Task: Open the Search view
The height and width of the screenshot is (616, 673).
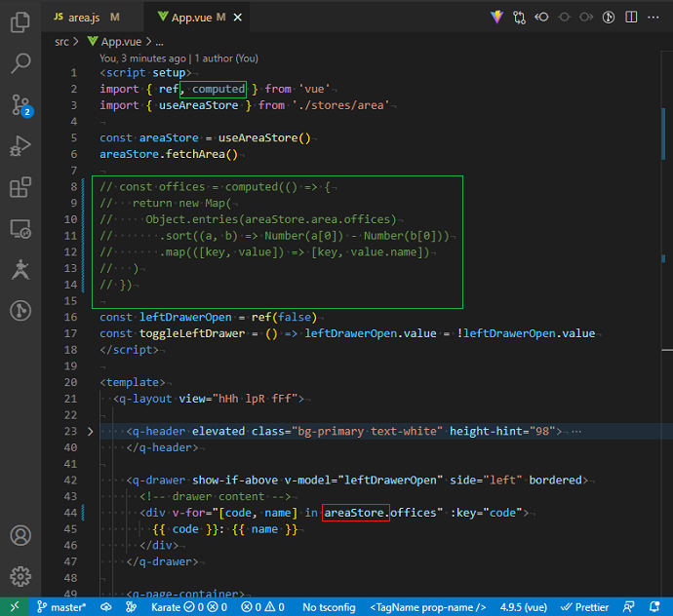Action: pyautogui.click(x=20, y=63)
